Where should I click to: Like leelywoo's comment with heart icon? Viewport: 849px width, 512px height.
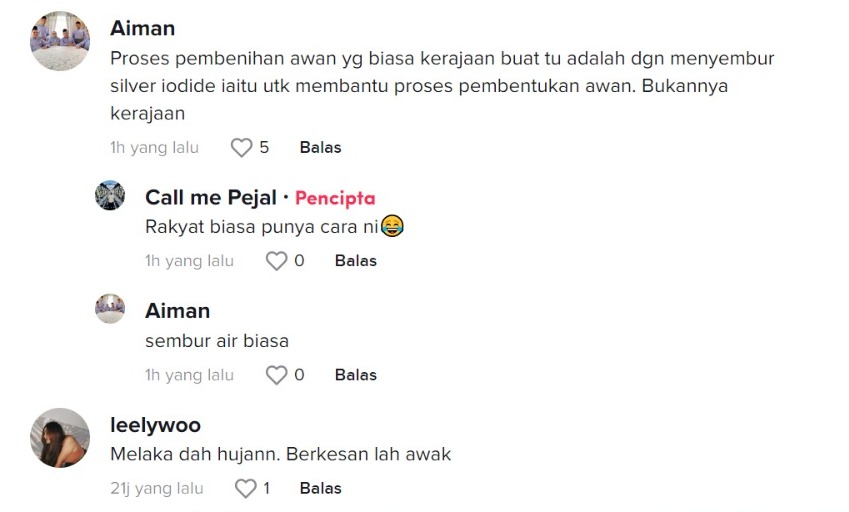(x=245, y=489)
